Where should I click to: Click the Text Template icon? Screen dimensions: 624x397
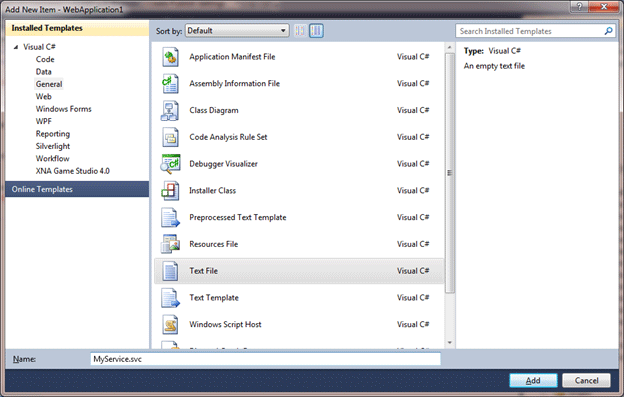[x=170, y=298]
